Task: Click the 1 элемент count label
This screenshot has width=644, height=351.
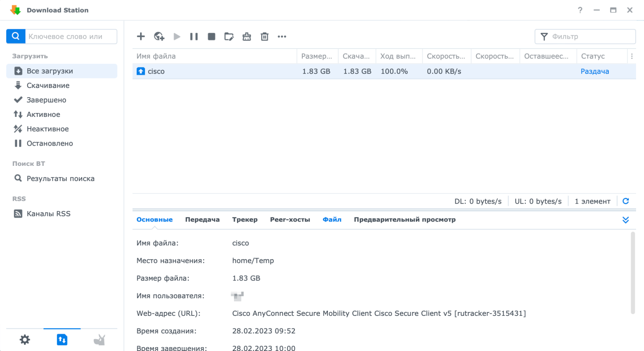Action: coord(592,201)
